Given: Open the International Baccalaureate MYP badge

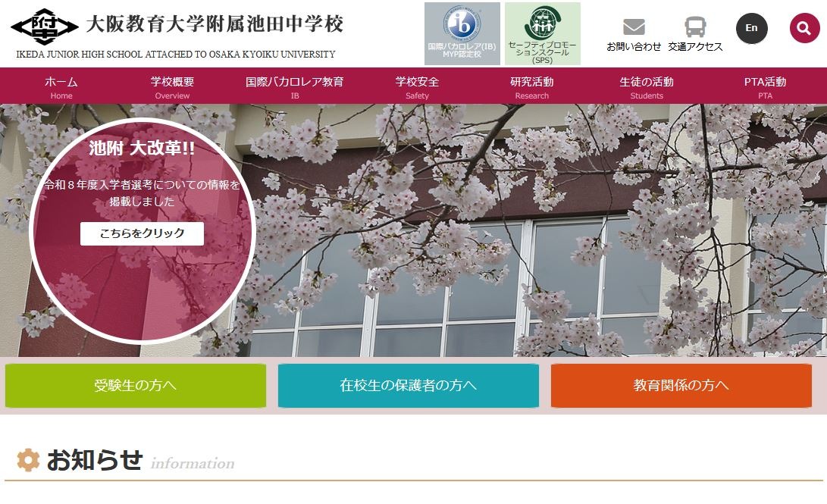Looking at the screenshot, I should click(x=462, y=34).
